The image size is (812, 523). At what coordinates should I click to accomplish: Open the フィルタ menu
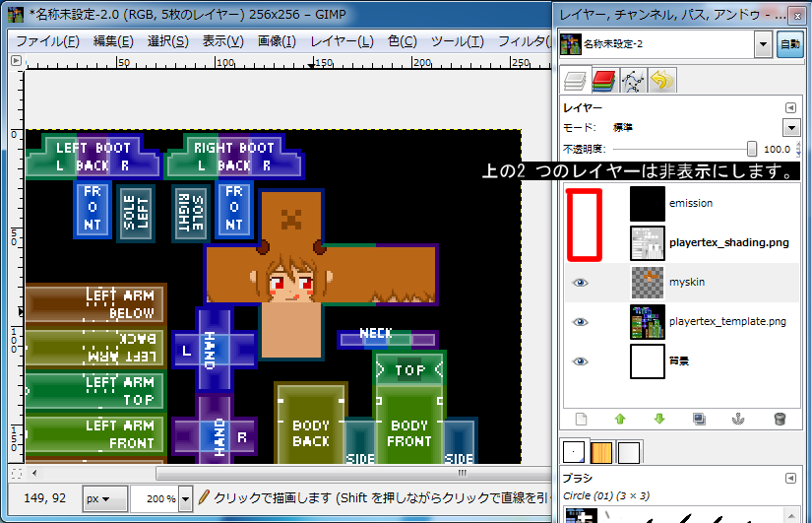[523, 41]
